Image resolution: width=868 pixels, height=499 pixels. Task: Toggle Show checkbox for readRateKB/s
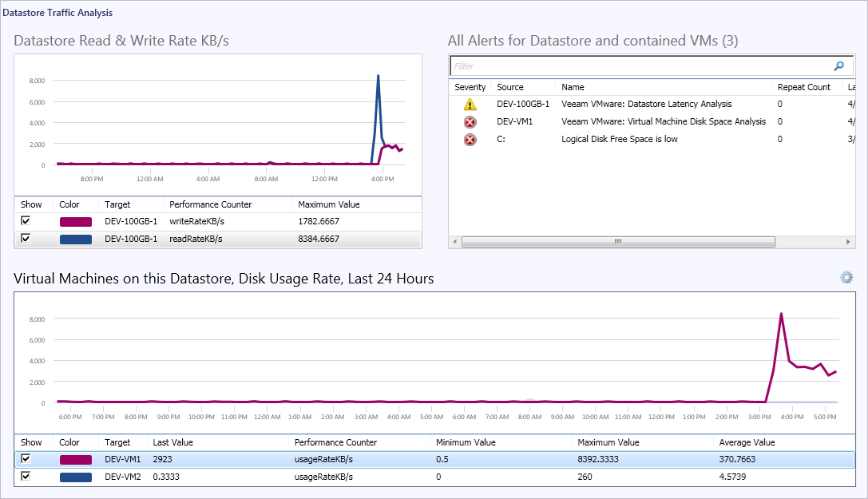point(26,238)
